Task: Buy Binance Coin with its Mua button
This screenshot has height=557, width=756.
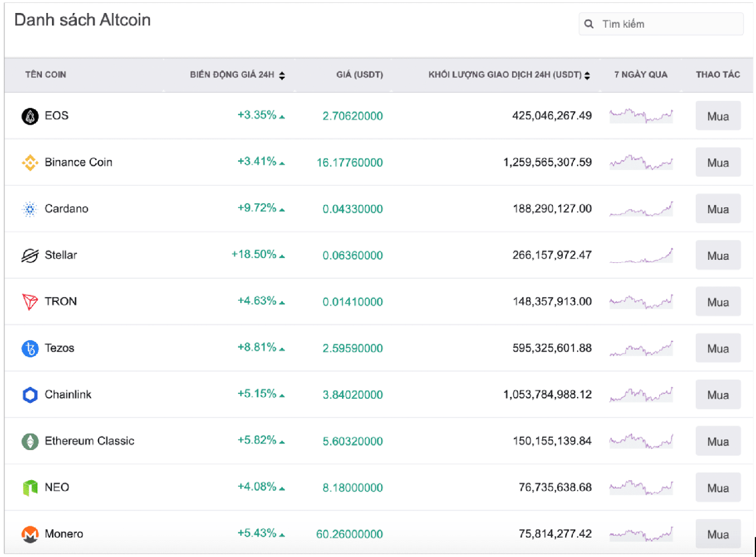Action: pos(718,162)
